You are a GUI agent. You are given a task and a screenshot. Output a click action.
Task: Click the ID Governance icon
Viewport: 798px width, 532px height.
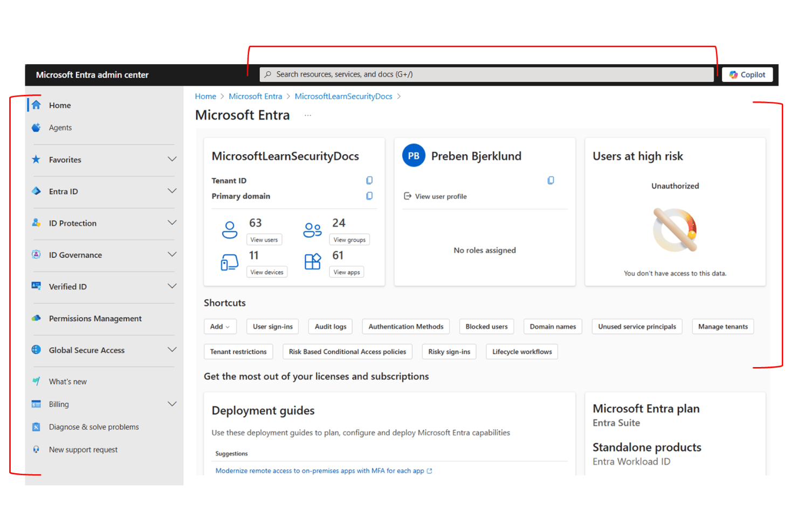(36, 254)
